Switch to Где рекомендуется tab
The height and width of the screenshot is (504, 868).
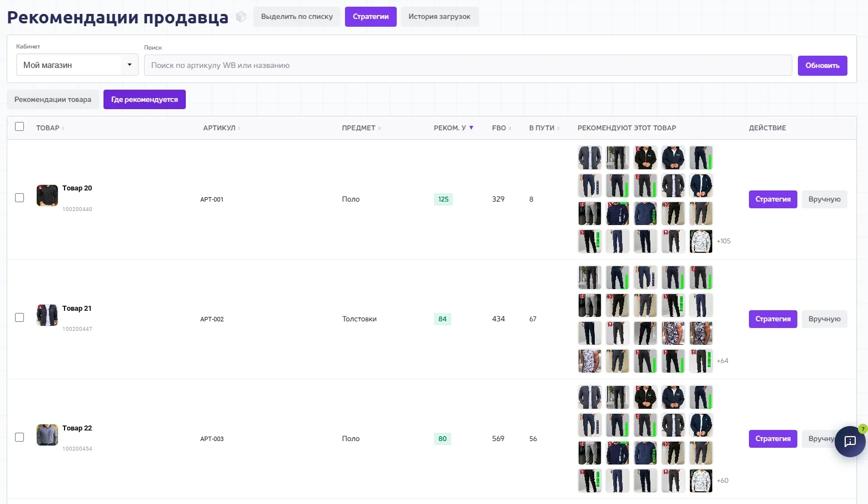point(145,100)
